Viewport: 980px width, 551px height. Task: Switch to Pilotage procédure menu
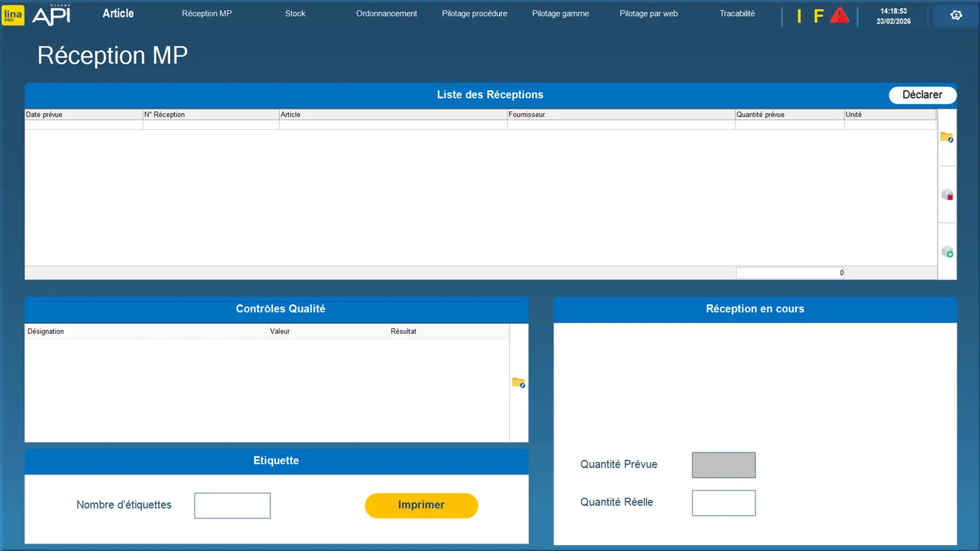(x=474, y=14)
